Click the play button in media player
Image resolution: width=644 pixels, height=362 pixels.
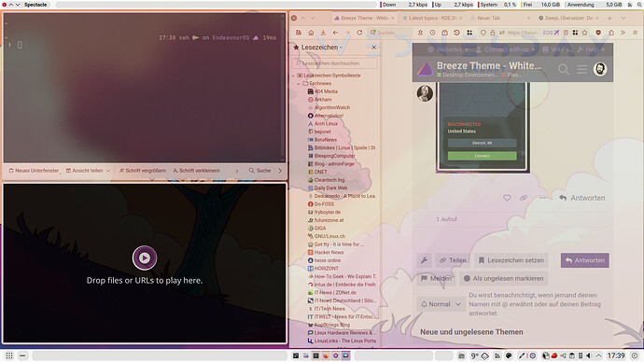click(x=144, y=258)
